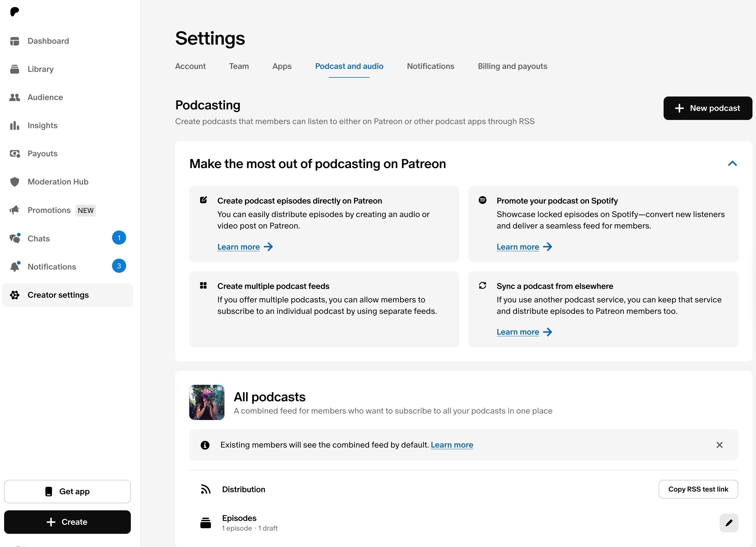756x547 pixels.
Task: Switch to the Account tab
Action: click(190, 66)
